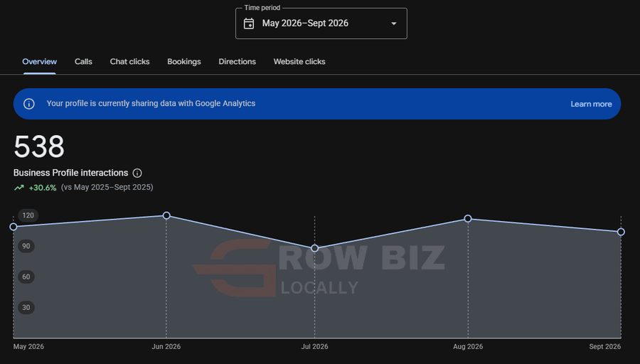Click the Google Analytics sharing message text
This screenshot has height=364, width=640.
[151, 104]
